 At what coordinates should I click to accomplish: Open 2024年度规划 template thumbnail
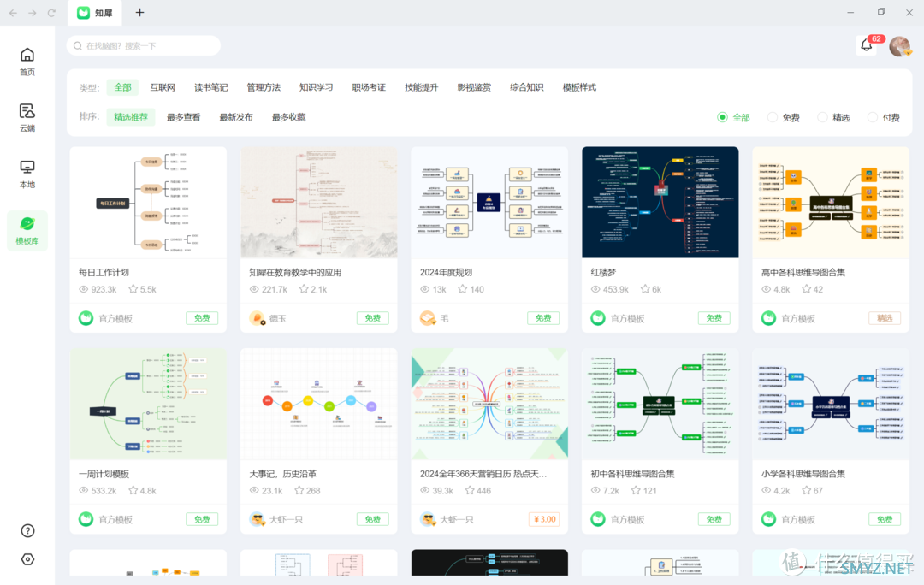pyautogui.click(x=489, y=202)
